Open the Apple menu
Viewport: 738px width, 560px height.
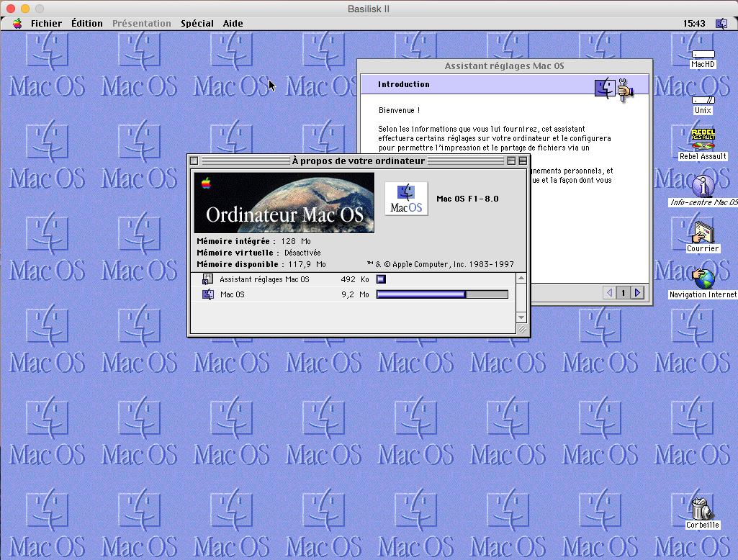coord(17,24)
